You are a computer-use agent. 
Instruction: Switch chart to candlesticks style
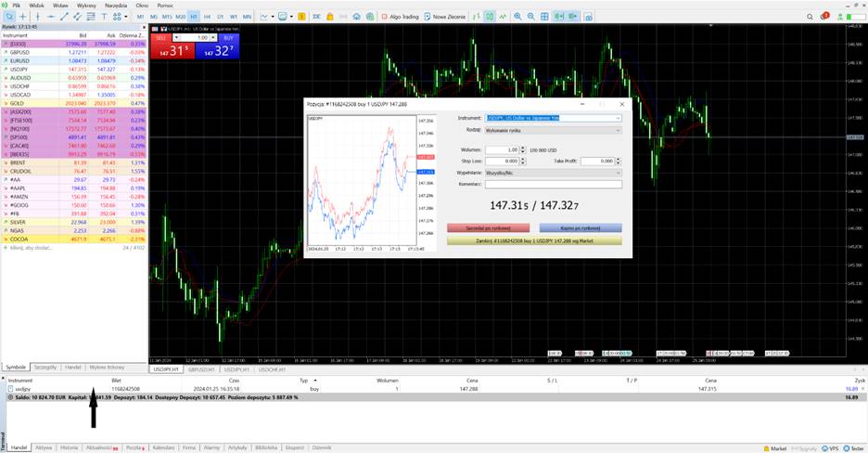(x=490, y=17)
